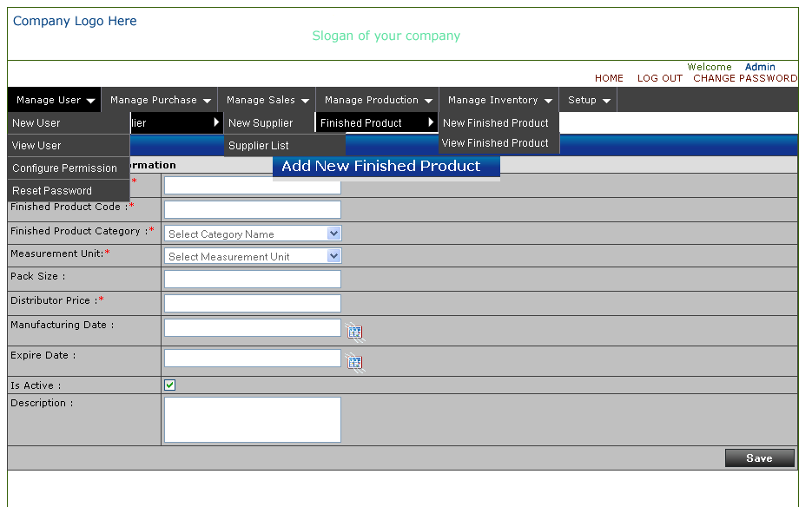Expand the Finished Product submenu arrow

[x=431, y=122]
